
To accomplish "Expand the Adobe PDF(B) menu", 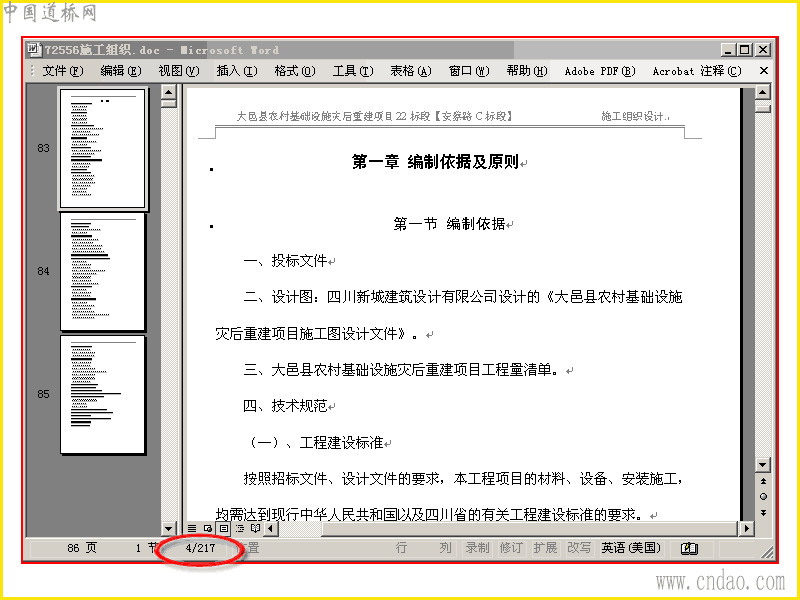I will coord(600,71).
